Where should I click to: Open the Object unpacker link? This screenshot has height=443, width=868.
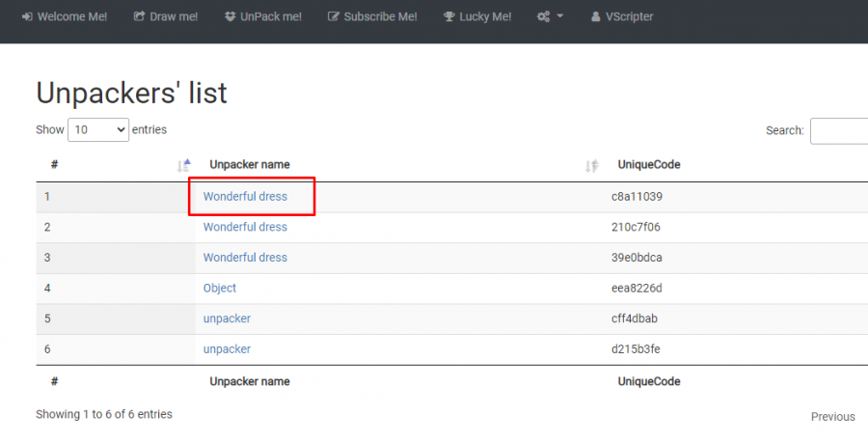(220, 289)
